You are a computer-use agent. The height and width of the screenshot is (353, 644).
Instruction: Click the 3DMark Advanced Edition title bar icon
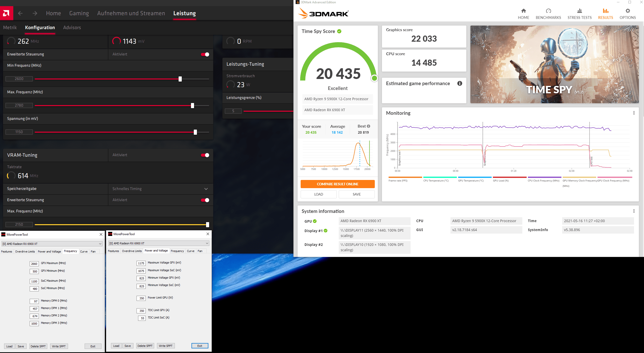point(297,2)
